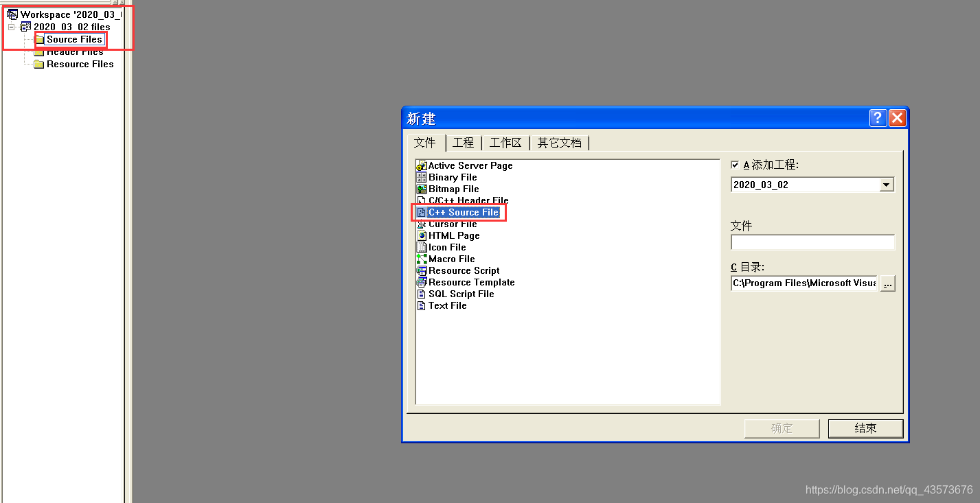Close the 新建 dialog
Viewport: 980px width, 503px height.
point(897,118)
